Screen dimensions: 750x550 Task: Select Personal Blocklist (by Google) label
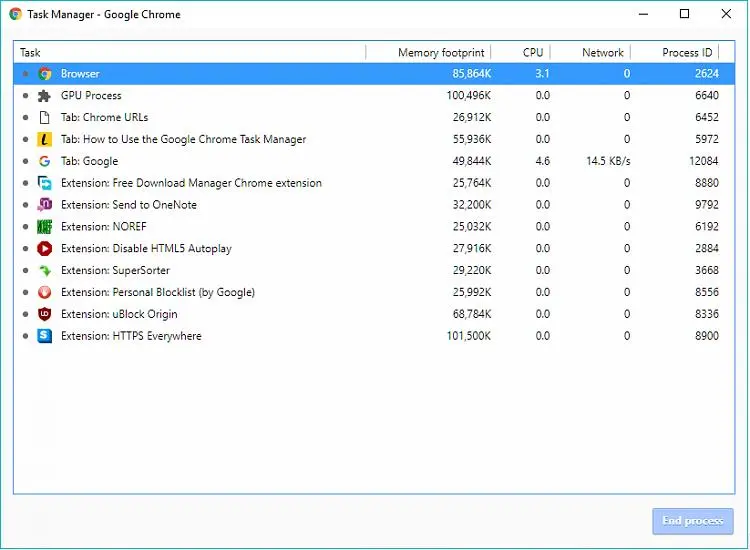pyautogui.click(x=158, y=292)
